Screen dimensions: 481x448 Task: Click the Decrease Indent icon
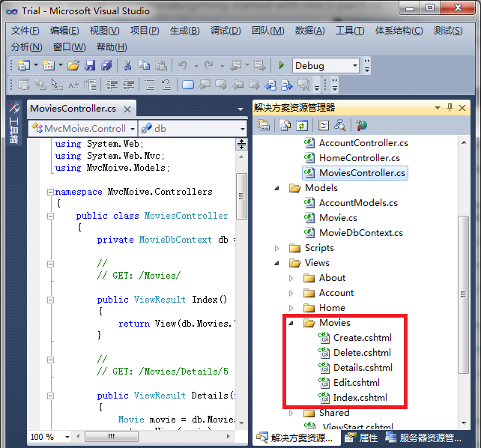pos(112,85)
